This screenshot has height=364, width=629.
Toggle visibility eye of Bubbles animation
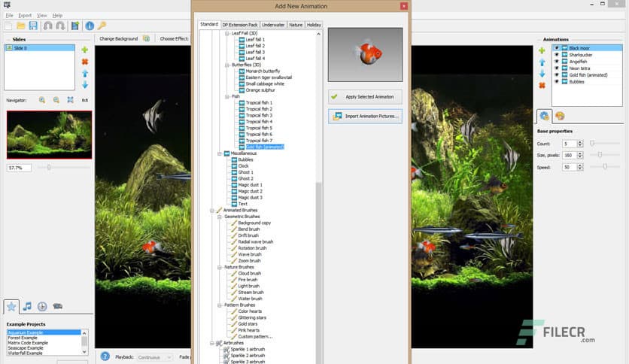(x=556, y=82)
